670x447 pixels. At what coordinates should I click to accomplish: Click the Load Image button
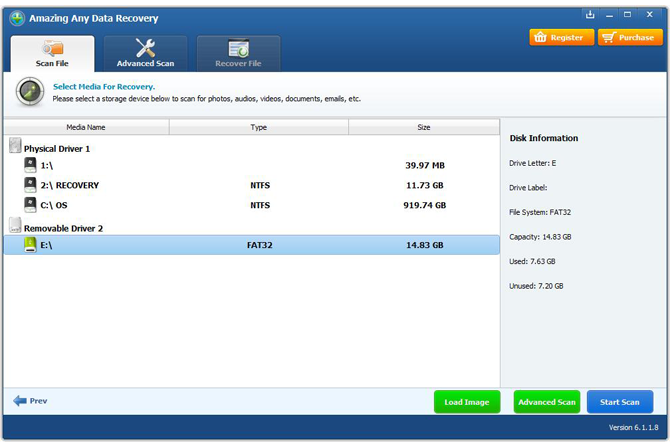coord(467,402)
